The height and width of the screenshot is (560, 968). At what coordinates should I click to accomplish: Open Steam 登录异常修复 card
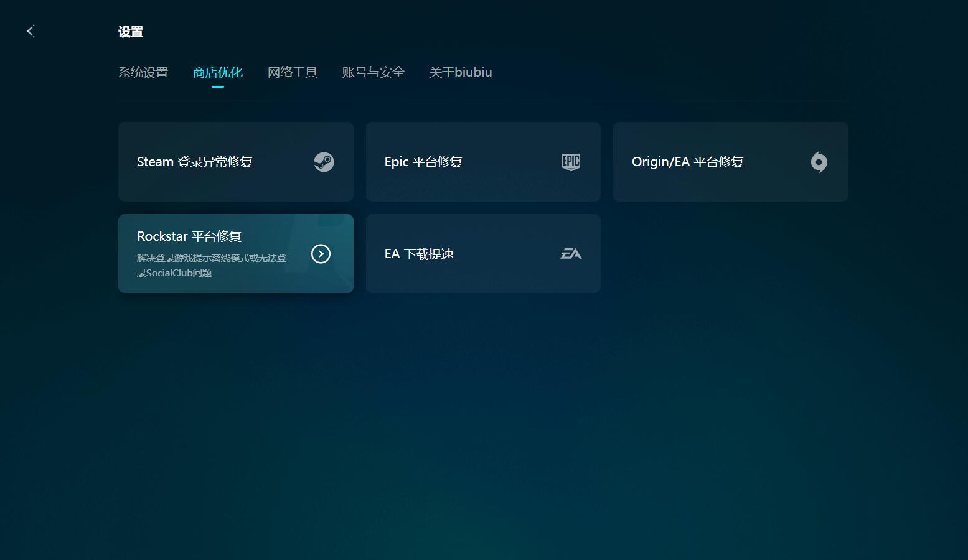[x=236, y=162]
